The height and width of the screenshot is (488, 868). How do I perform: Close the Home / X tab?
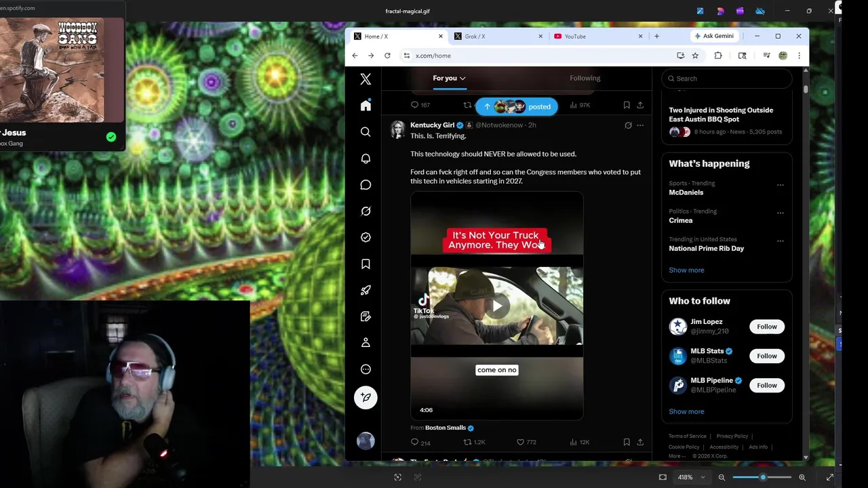[441, 37]
